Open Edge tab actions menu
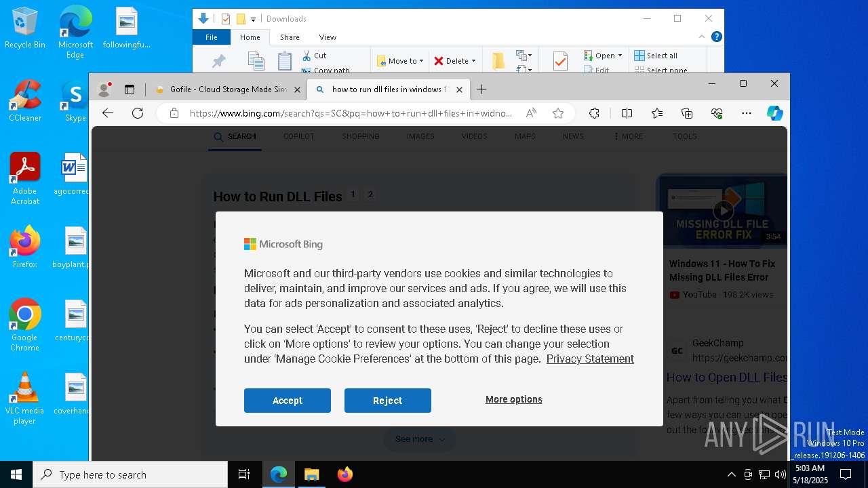The height and width of the screenshot is (488, 868). [130, 89]
